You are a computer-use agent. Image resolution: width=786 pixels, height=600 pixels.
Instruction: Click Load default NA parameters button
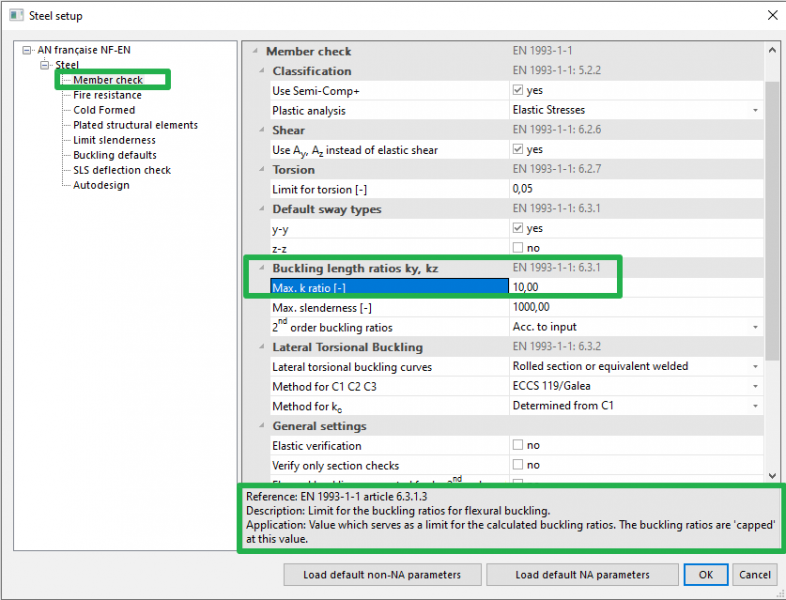pos(582,575)
